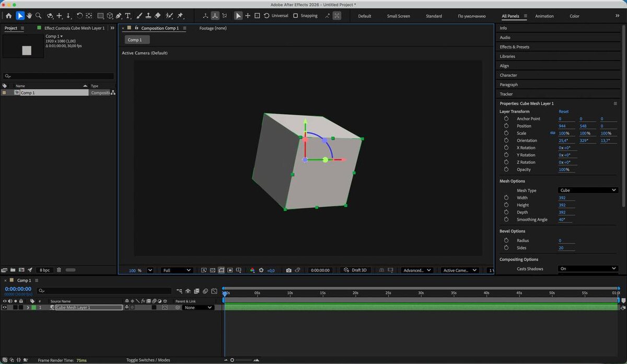The width and height of the screenshot is (627, 364).
Task: Open the magnification ratio dropdown arrow
Action: point(150,271)
